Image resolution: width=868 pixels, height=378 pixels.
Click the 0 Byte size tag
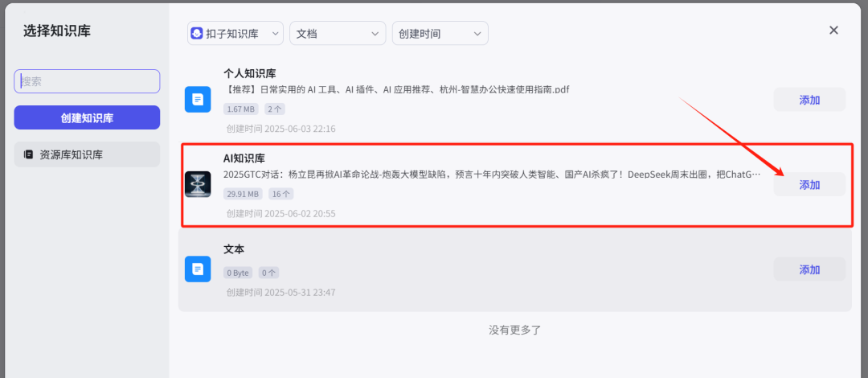click(x=238, y=273)
